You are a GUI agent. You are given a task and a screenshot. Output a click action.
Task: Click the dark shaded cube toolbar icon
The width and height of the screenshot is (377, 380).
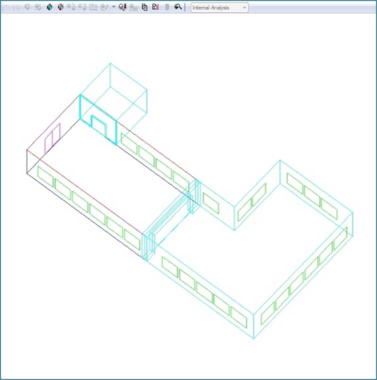[60, 7]
